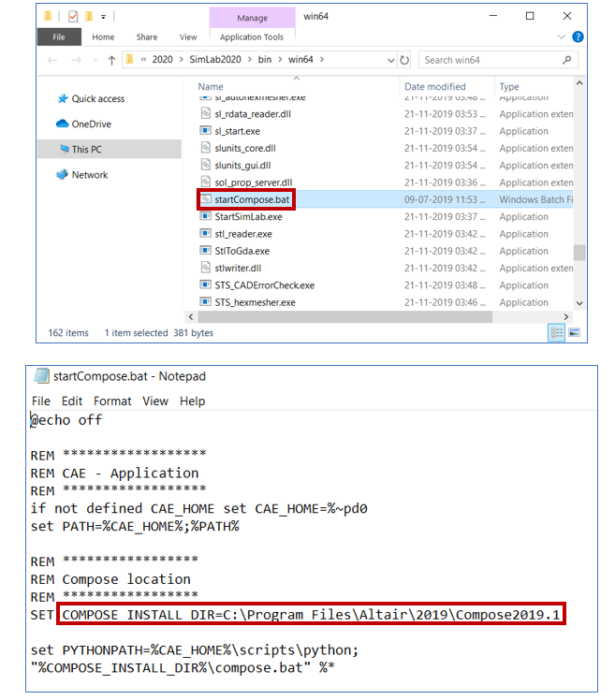Click the Search win64 field
Image resolution: width=615 pixels, height=700 pixels.
pos(498,60)
